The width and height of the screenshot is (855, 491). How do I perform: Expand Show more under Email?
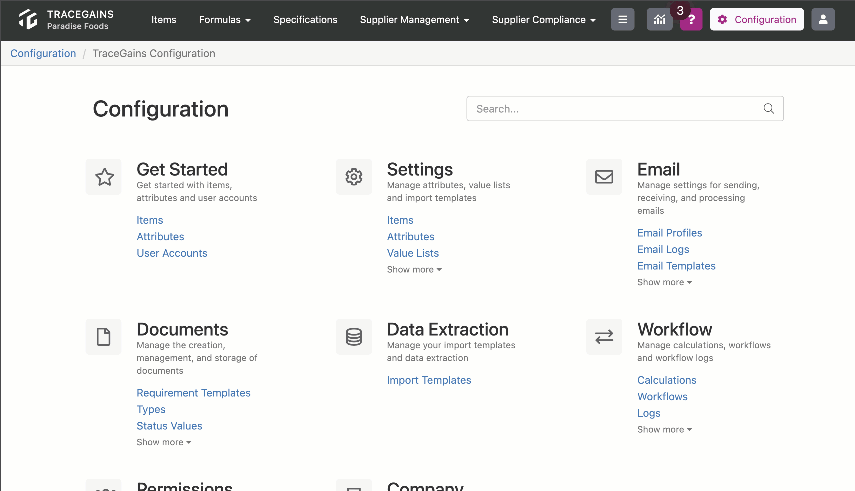(x=665, y=282)
